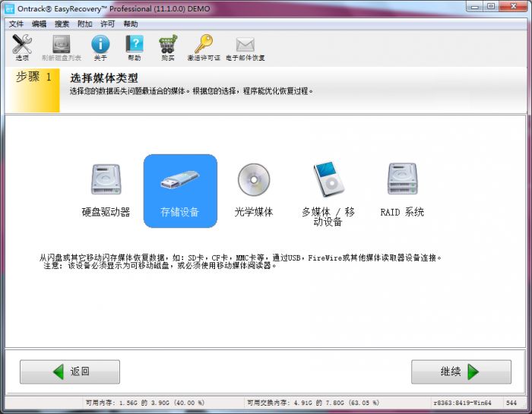Open the 关于 (About) info icon
Screen dimensions: 532x414
[100, 46]
